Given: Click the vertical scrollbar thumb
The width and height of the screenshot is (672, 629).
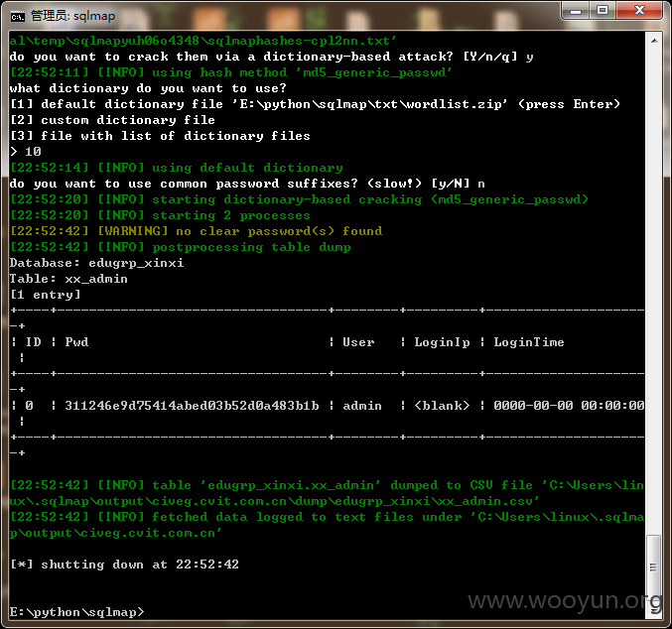Looking at the screenshot, I should tap(654, 568).
